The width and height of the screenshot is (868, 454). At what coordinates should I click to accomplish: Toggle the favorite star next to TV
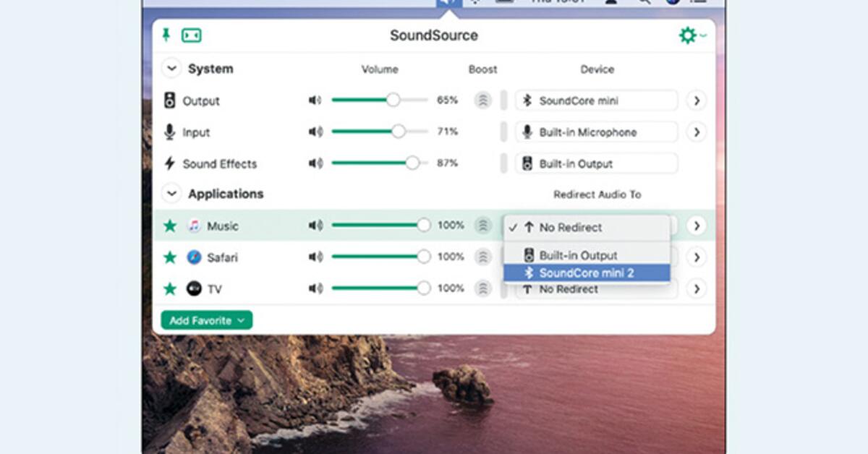pos(170,288)
